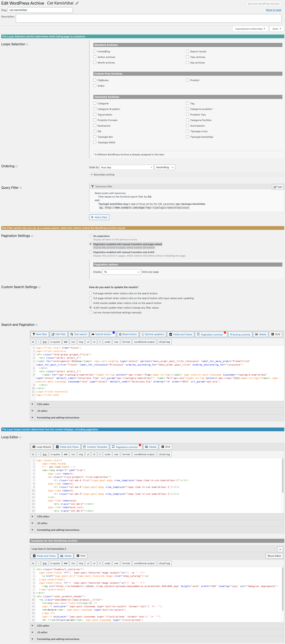The height and width of the screenshot is (644, 285).
Task: Tick the Prodotti custom post archive
Action: pyautogui.click(x=187, y=80)
